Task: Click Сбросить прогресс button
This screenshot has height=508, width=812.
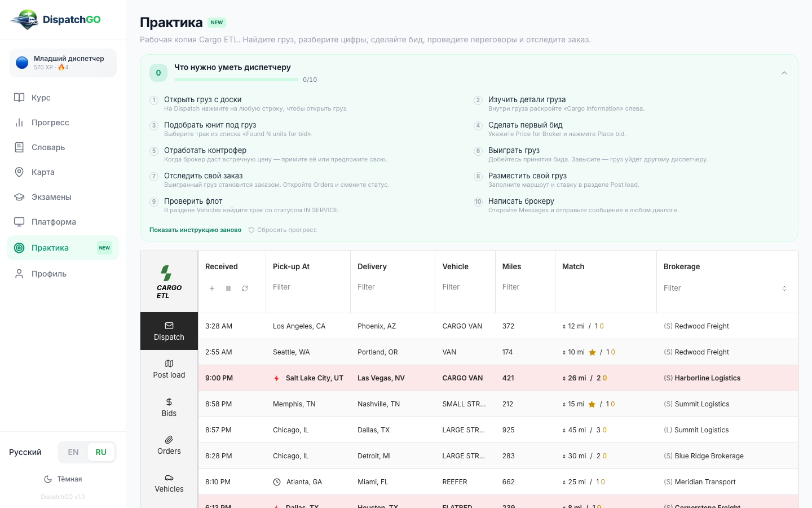Action: 283,230
